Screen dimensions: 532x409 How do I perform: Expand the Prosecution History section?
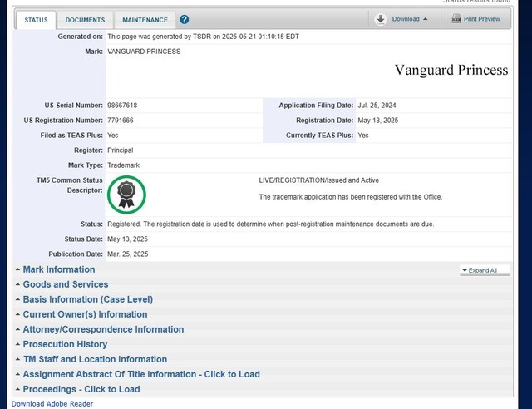tap(65, 344)
